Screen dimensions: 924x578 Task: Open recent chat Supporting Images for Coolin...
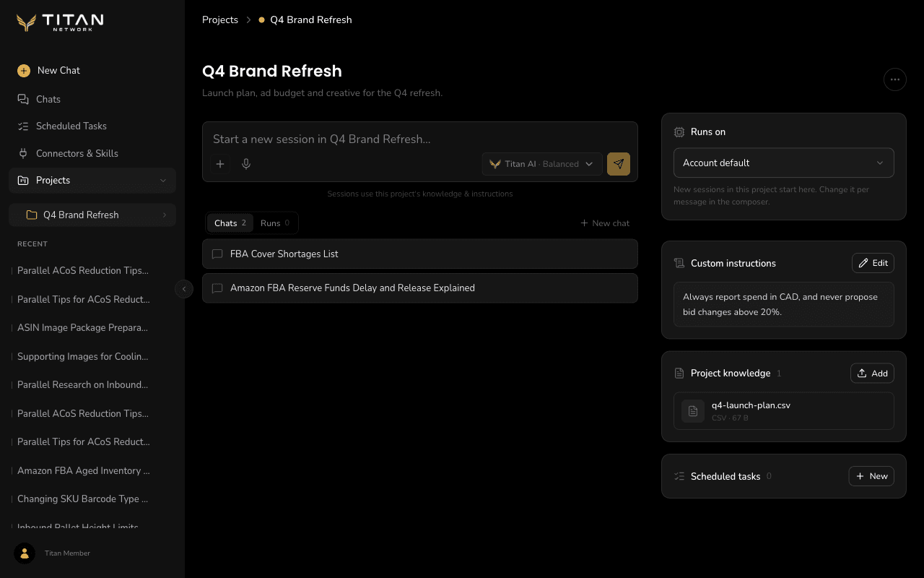click(83, 356)
